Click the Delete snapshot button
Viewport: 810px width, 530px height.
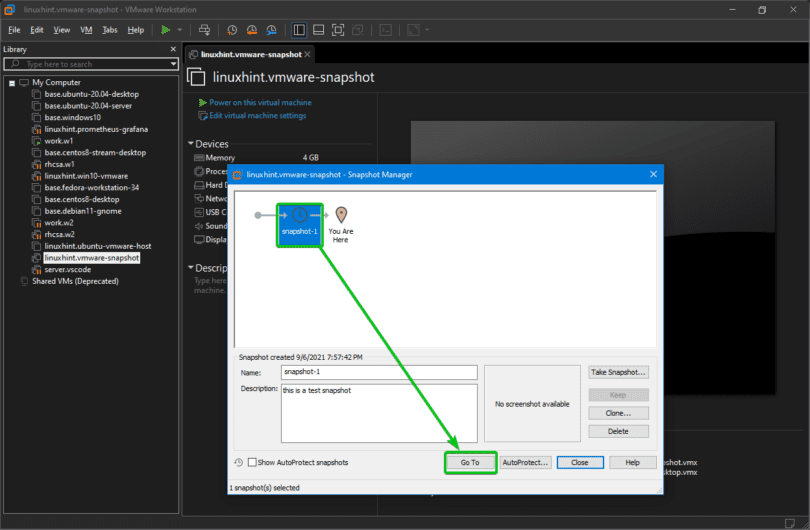[618, 431]
